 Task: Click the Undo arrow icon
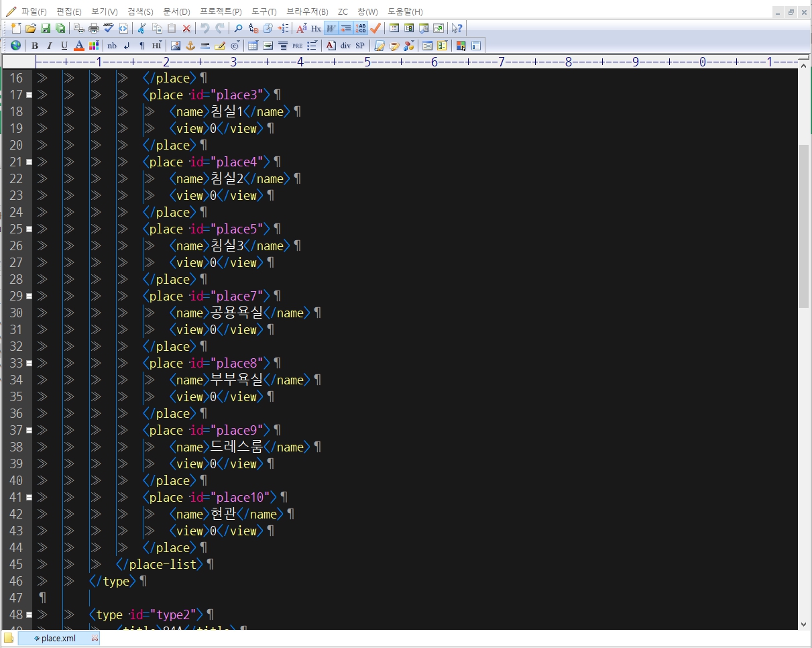(205, 28)
